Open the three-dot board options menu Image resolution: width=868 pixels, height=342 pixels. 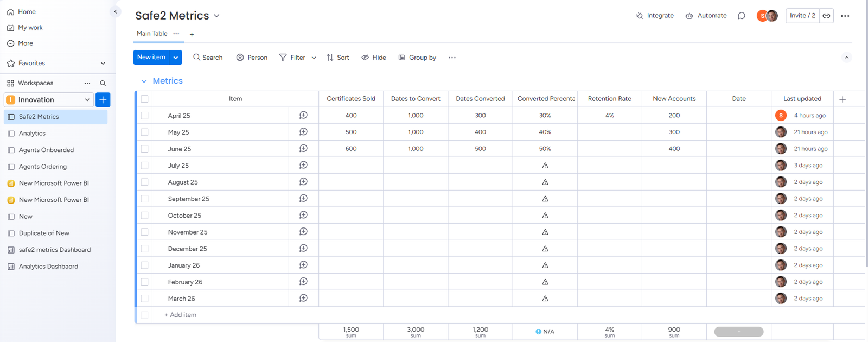[x=845, y=16]
